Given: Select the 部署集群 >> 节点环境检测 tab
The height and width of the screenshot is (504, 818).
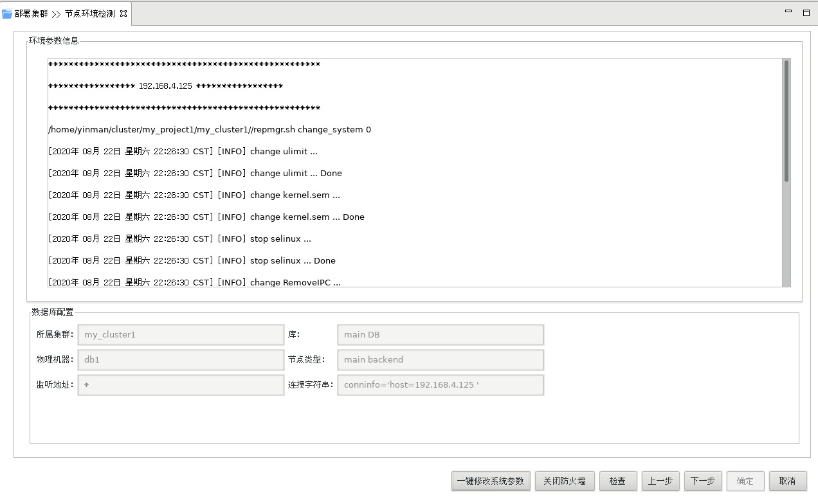Looking at the screenshot, I should pos(65,14).
